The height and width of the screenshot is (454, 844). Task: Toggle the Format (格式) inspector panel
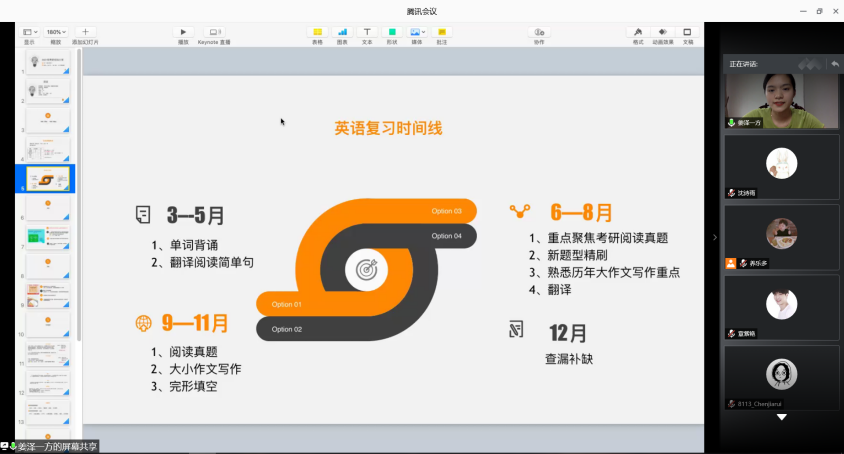pyautogui.click(x=637, y=32)
